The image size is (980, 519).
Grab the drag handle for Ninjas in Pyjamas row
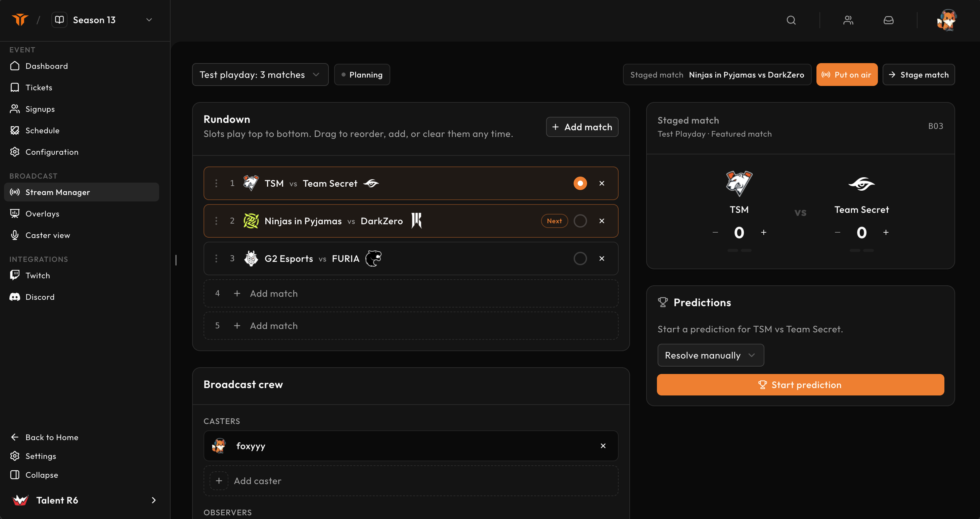[x=216, y=221]
